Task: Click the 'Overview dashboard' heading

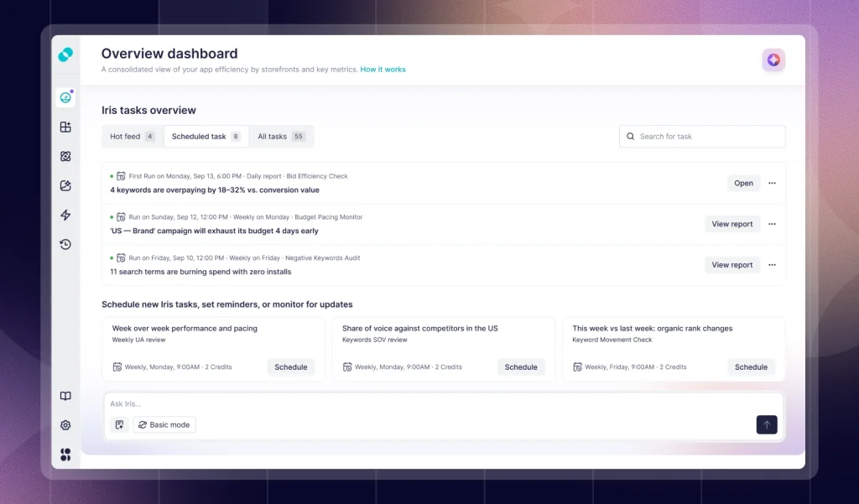Action: (x=169, y=53)
